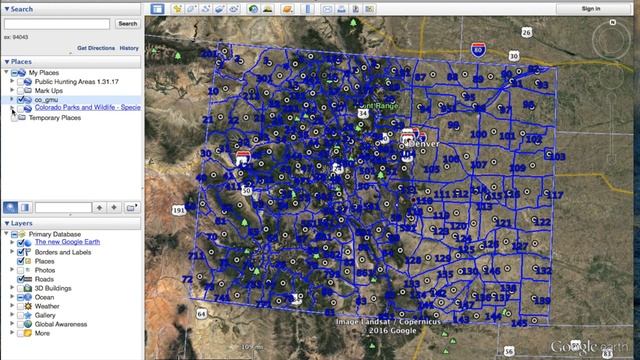Open the Ruler tool
The image size is (640, 360).
point(308,9)
